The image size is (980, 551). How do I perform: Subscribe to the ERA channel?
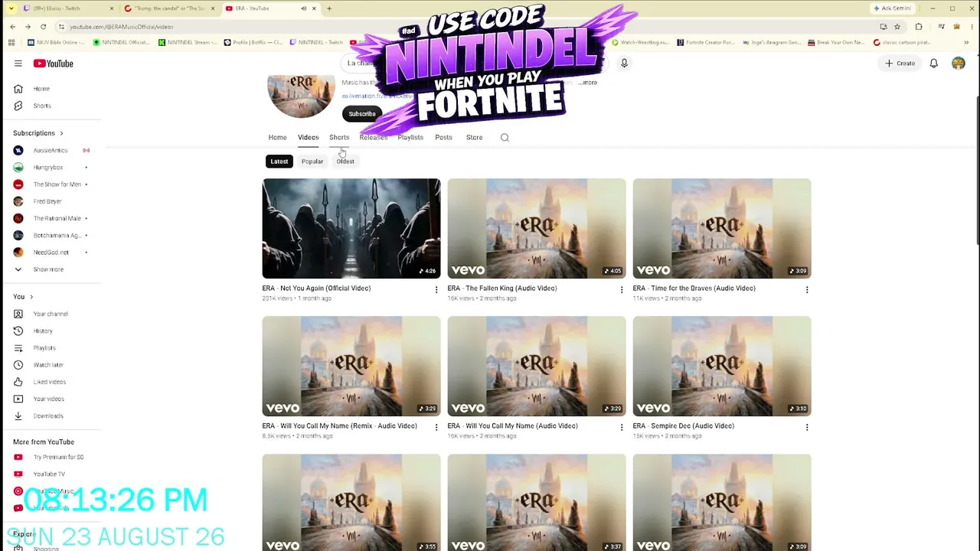tap(362, 114)
